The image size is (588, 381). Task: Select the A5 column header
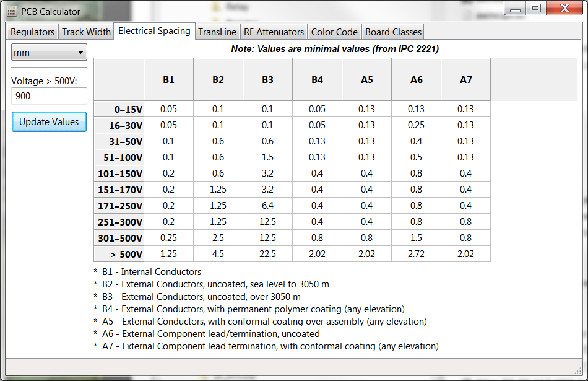pos(366,79)
